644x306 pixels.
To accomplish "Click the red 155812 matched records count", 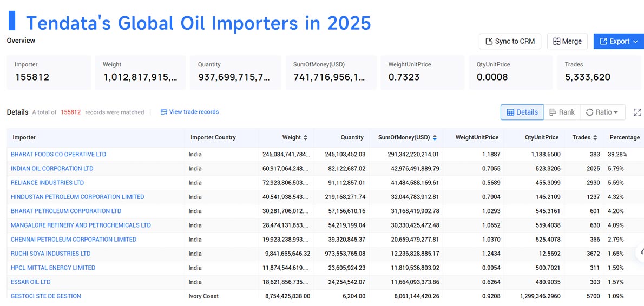I will (71, 112).
